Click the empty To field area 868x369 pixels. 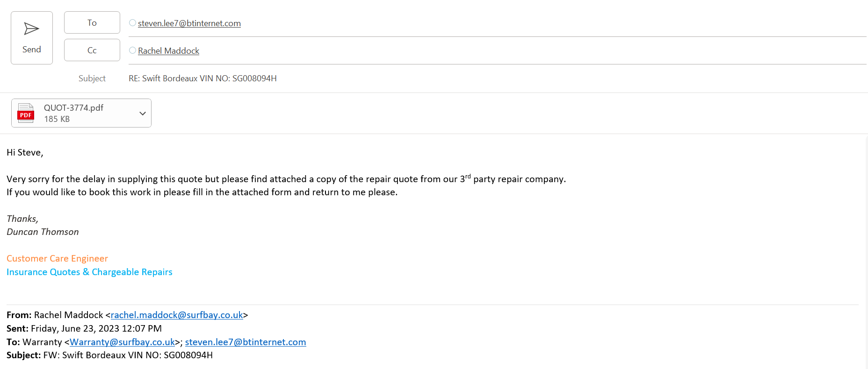(514, 23)
